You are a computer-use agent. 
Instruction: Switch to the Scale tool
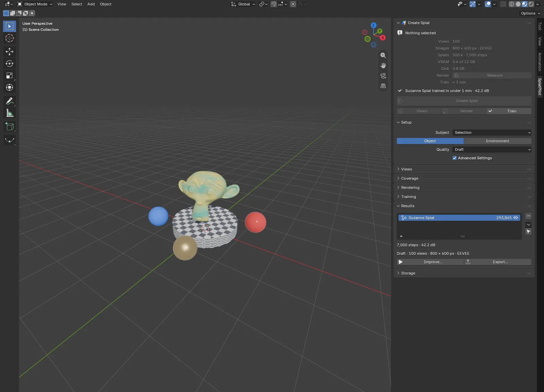(x=10, y=75)
